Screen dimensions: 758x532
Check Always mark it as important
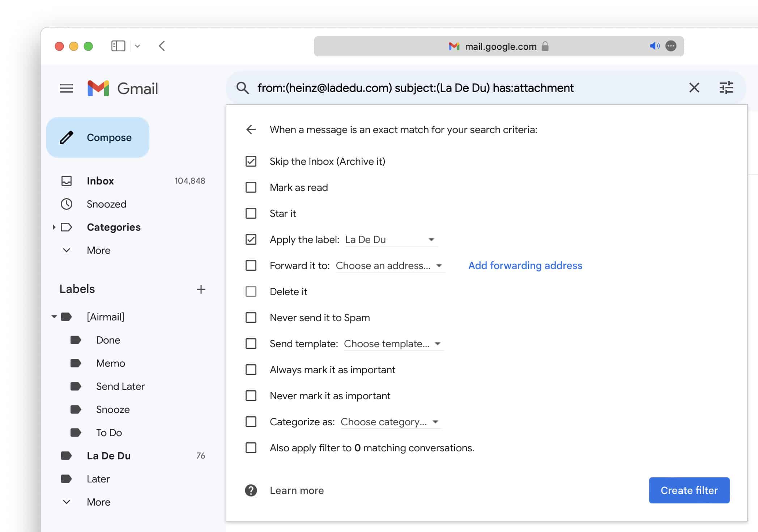[x=251, y=370]
